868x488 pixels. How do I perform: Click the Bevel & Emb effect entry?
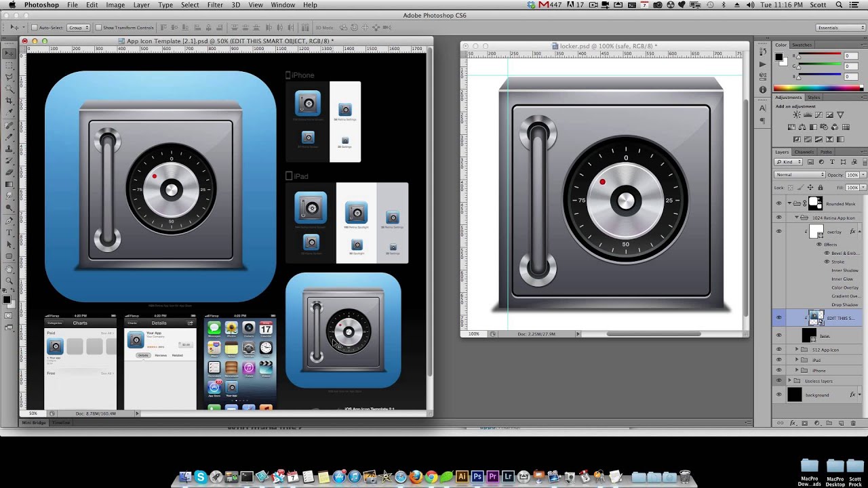pyautogui.click(x=844, y=253)
